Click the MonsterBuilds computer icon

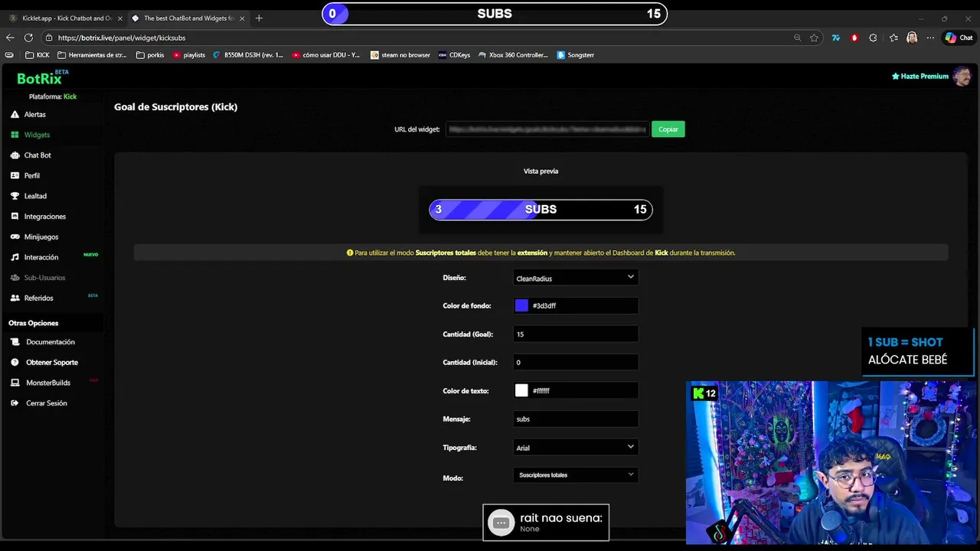coord(15,383)
